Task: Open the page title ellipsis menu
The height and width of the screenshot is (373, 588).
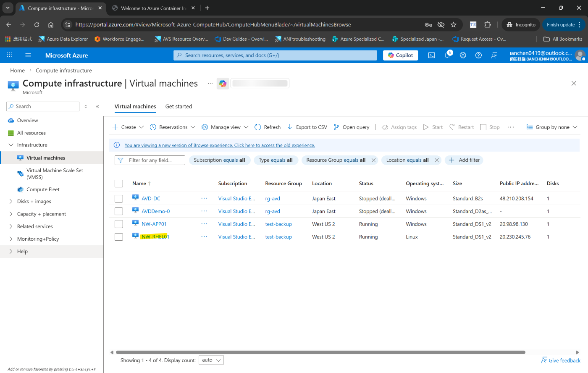Action: click(x=210, y=83)
